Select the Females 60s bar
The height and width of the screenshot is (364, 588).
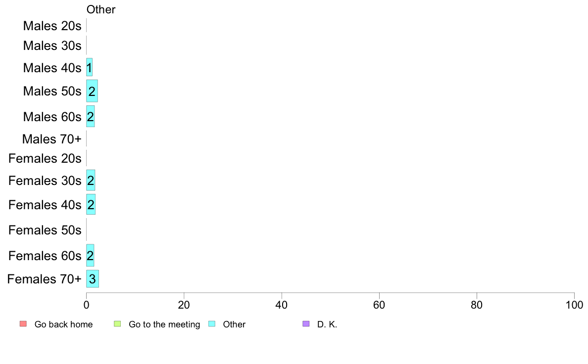point(90,255)
